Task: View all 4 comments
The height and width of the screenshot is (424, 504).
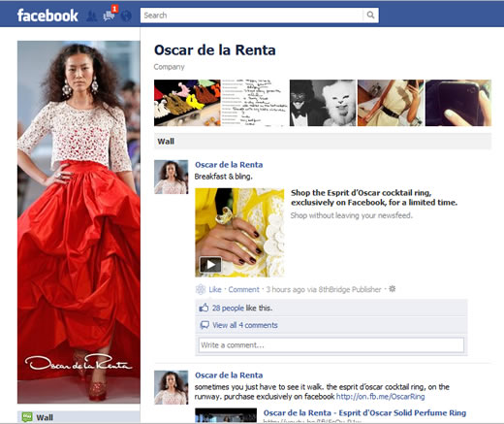Action: pos(245,325)
